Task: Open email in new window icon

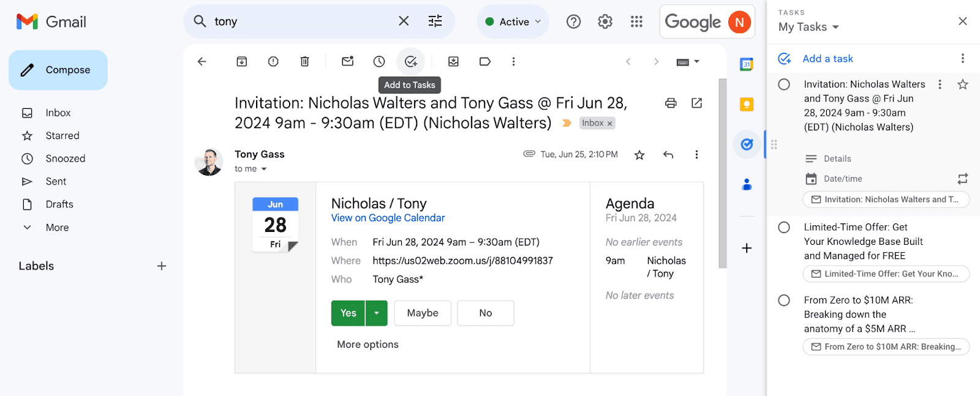Action: (696, 103)
